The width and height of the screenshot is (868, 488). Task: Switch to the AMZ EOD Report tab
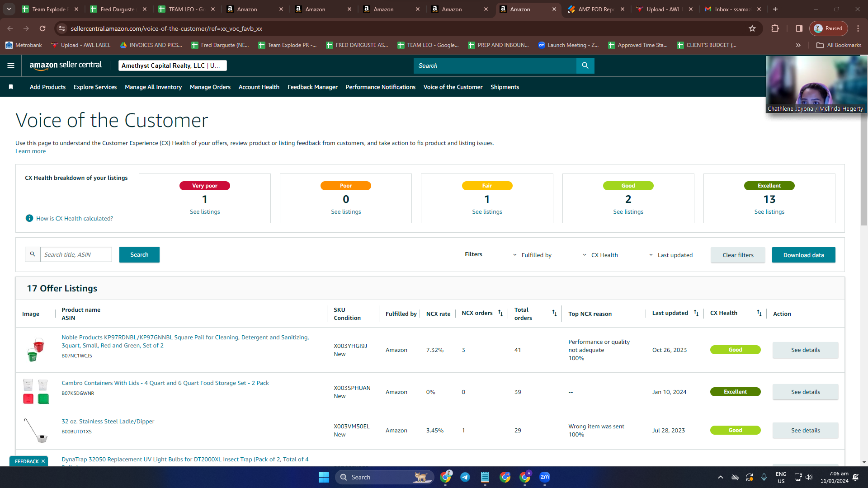click(596, 9)
